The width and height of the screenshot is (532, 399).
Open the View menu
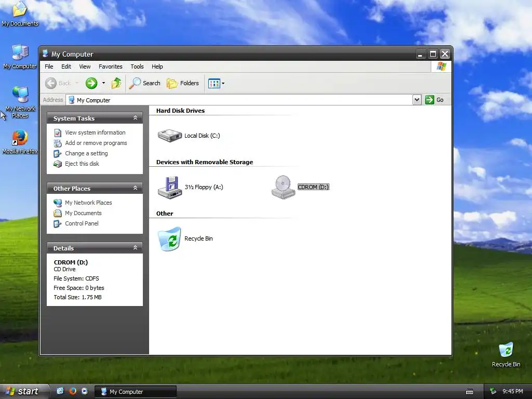click(x=85, y=66)
